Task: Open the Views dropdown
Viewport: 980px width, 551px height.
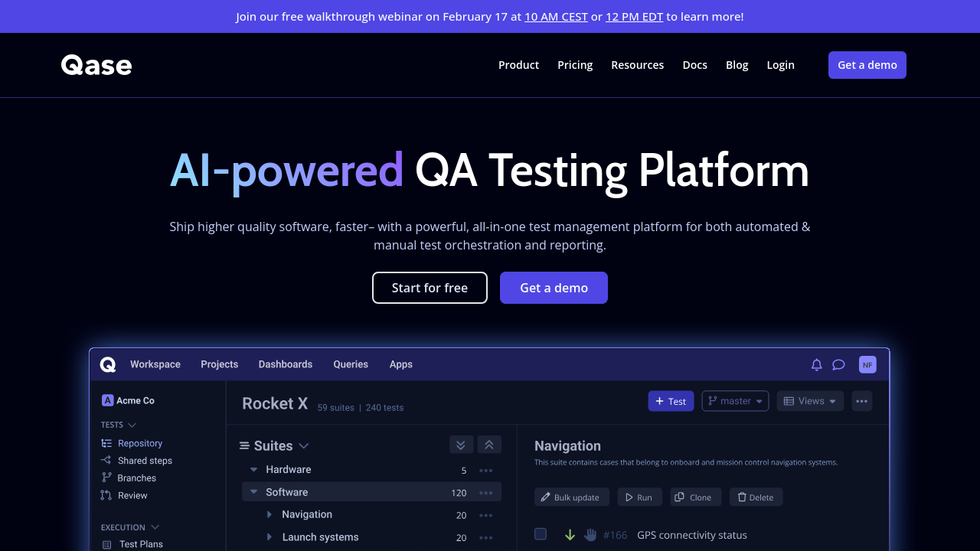Action: [x=810, y=401]
